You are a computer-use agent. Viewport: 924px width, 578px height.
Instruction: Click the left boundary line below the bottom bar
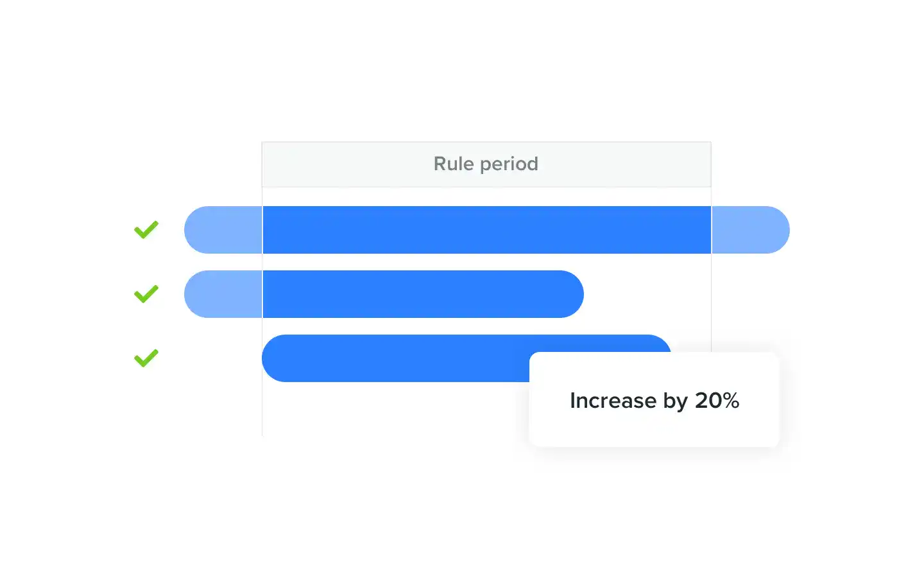point(262,411)
